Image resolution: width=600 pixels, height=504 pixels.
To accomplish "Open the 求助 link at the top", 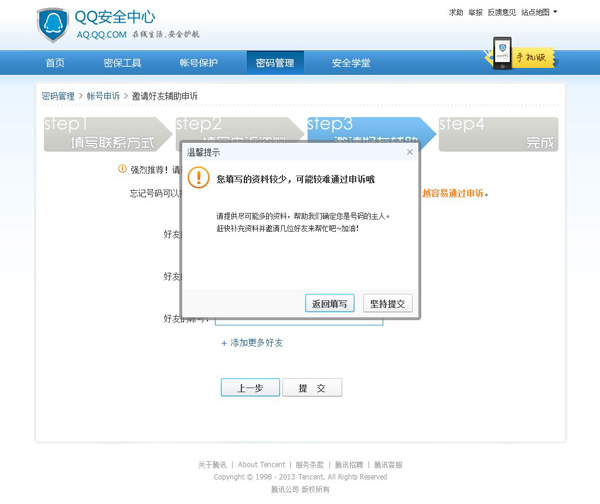I will click(x=456, y=13).
